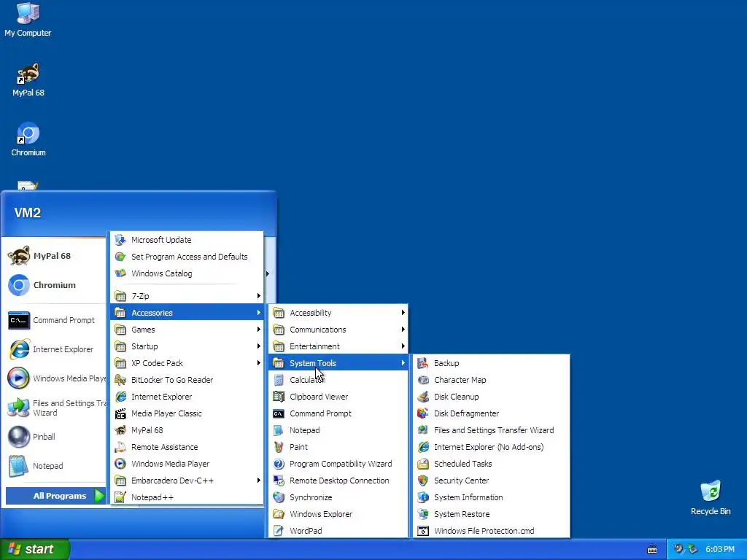The image size is (747, 560).
Task: Launch Paint
Action: click(x=338, y=447)
